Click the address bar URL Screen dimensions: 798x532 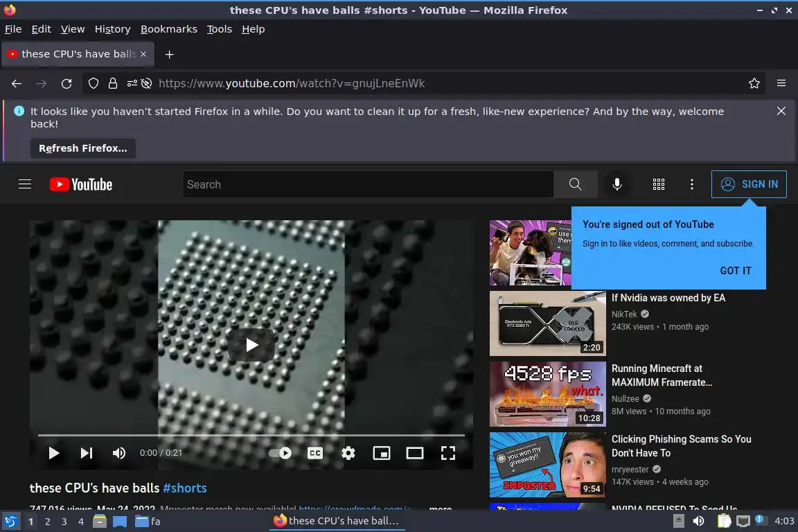click(x=292, y=84)
